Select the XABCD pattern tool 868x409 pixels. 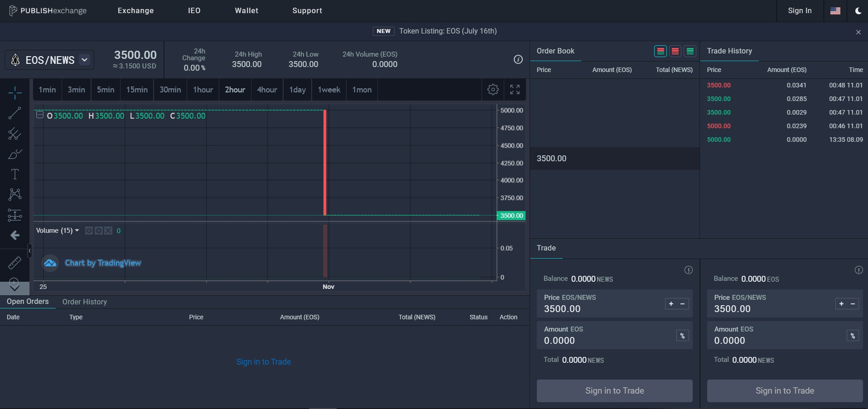click(x=14, y=195)
